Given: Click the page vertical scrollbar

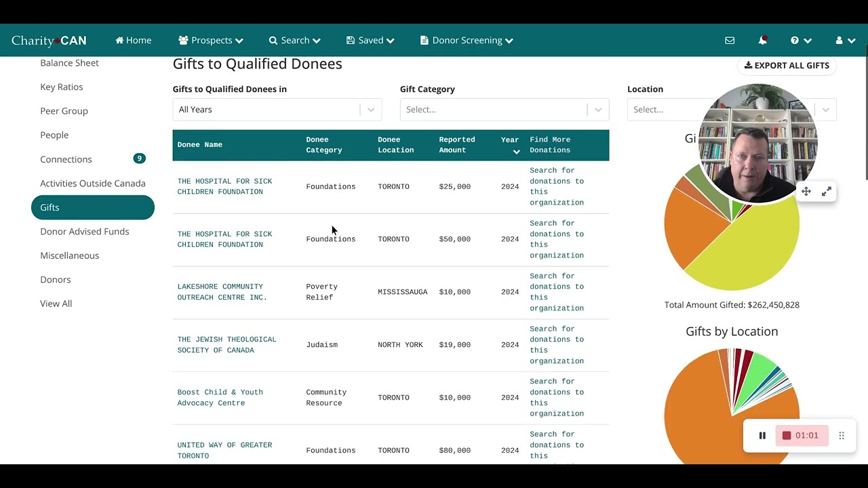Looking at the screenshot, I should (865, 112).
